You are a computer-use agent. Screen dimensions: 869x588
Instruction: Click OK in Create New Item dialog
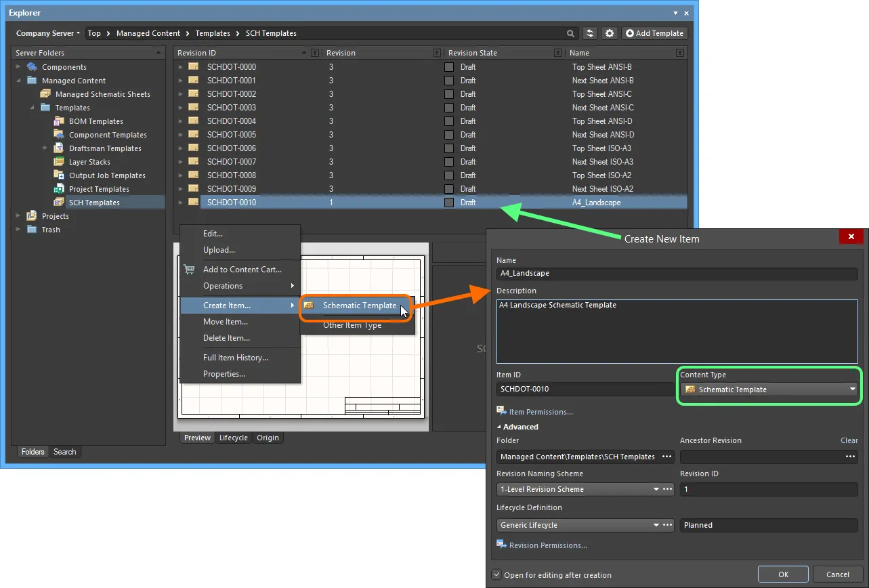[783, 574]
